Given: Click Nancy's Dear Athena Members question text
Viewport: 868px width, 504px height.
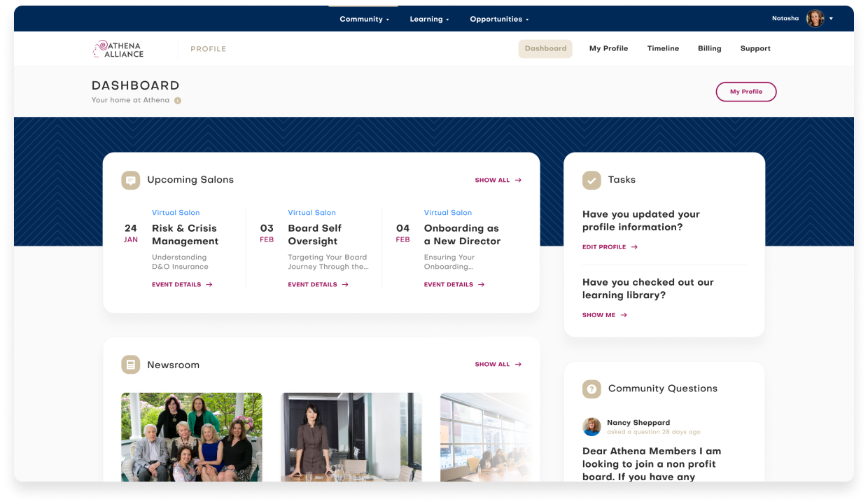Looking at the screenshot, I should click(x=652, y=464).
